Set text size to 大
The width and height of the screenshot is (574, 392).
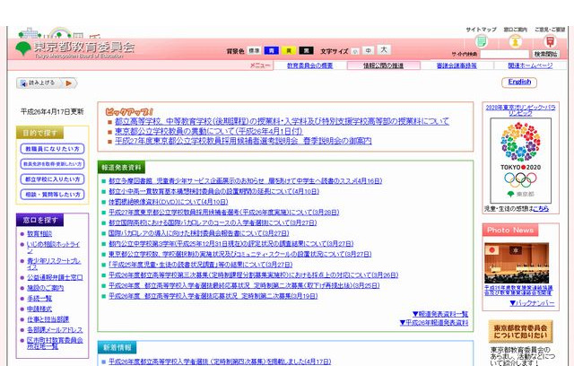point(384,50)
